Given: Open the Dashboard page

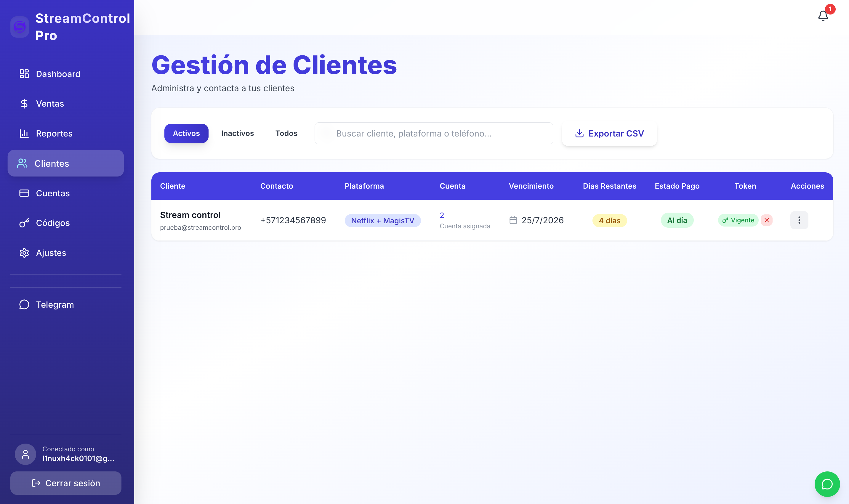Looking at the screenshot, I should pos(65,74).
